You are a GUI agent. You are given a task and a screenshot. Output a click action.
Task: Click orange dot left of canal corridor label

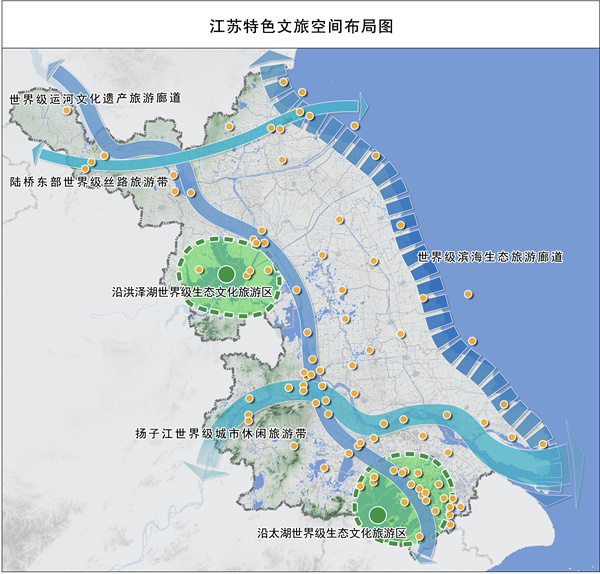[67, 111]
